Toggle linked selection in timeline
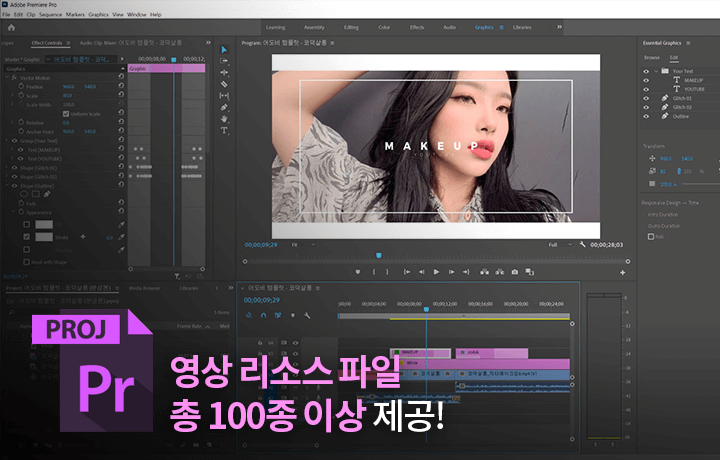The width and height of the screenshot is (720, 460). point(278,315)
